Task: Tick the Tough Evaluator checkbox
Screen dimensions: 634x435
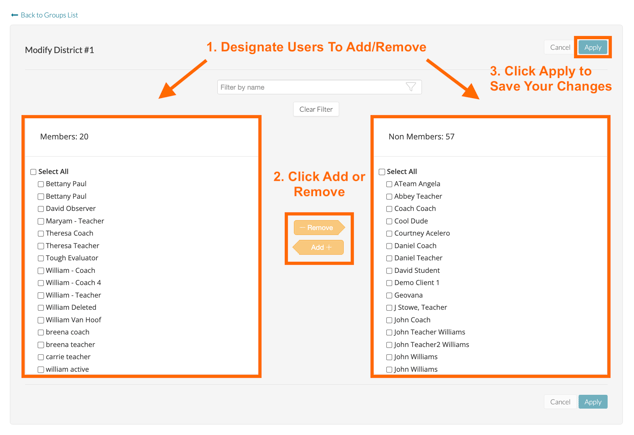Action: click(x=41, y=258)
